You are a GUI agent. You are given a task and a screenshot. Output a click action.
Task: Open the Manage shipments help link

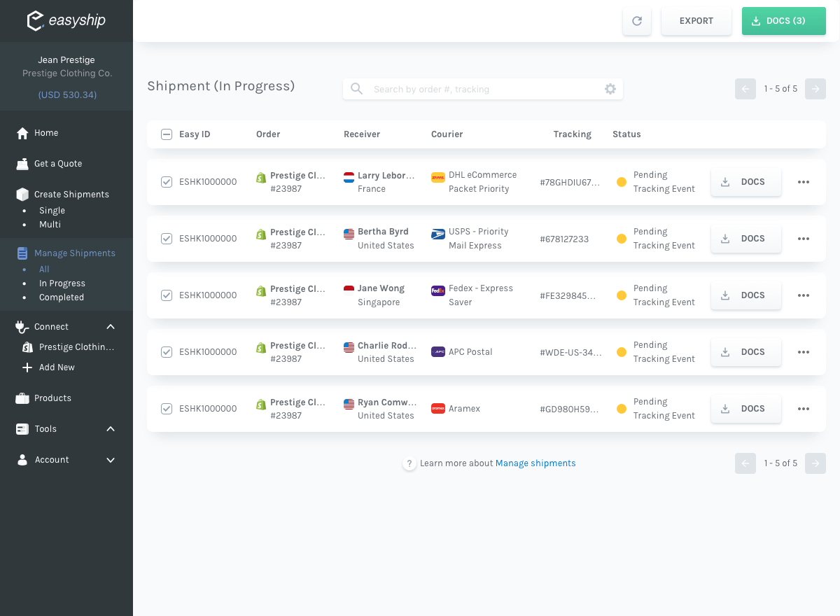pyautogui.click(x=535, y=463)
